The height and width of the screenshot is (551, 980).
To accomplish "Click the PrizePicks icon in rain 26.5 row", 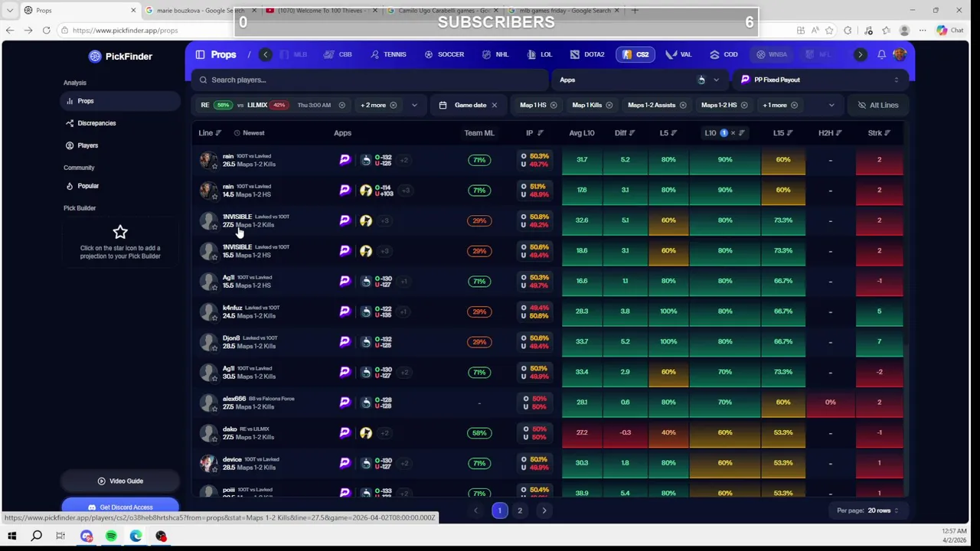I will pyautogui.click(x=345, y=160).
